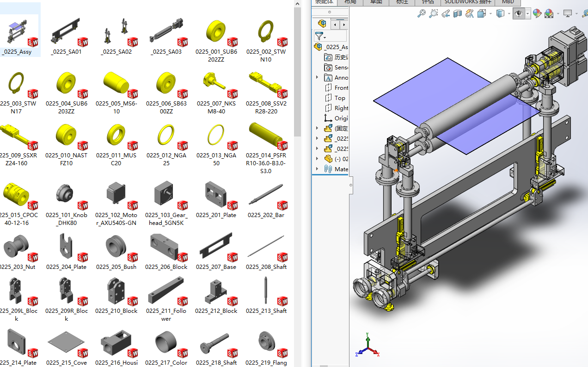Screen dimensions: 588x367
Task: Select the Edit Appearance icon
Action: click(537, 13)
